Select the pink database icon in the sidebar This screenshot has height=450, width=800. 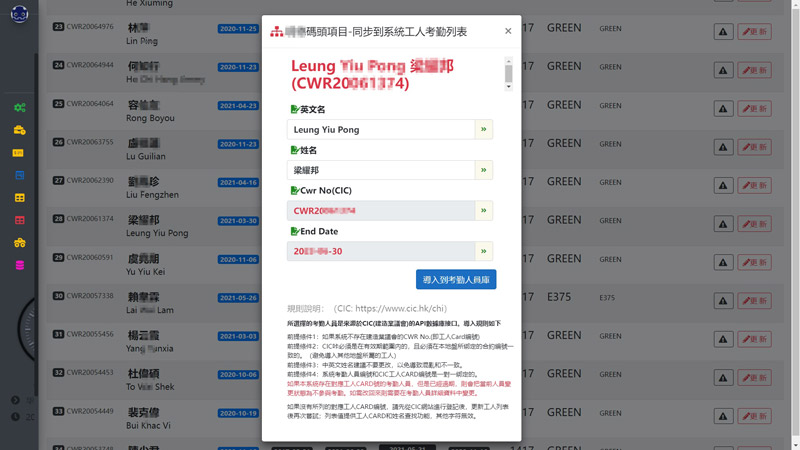[x=19, y=265]
